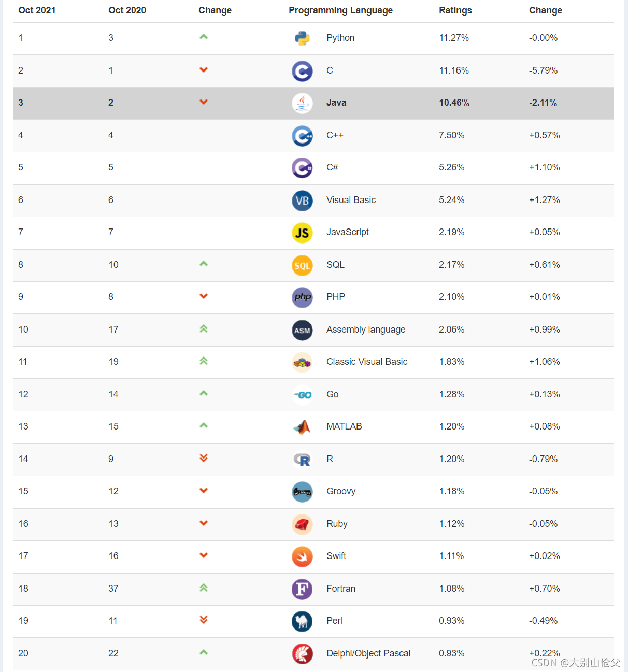
Task: Select the ASM Assembly language icon
Action: tap(302, 330)
